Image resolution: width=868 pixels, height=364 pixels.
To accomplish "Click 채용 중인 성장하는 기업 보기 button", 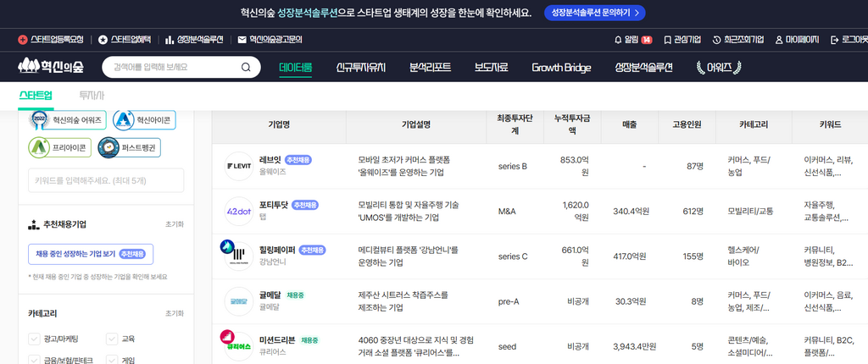I will pos(91,254).
